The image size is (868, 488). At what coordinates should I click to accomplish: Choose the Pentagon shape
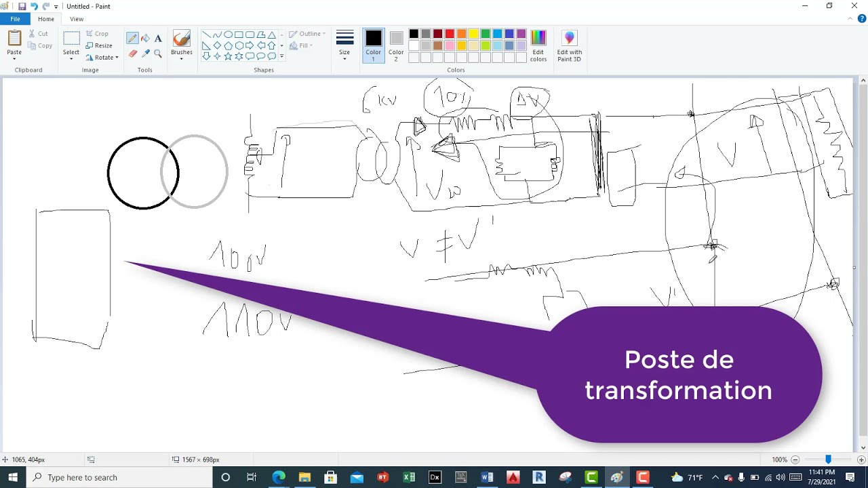pyautogui.click(x=228, y=45)
